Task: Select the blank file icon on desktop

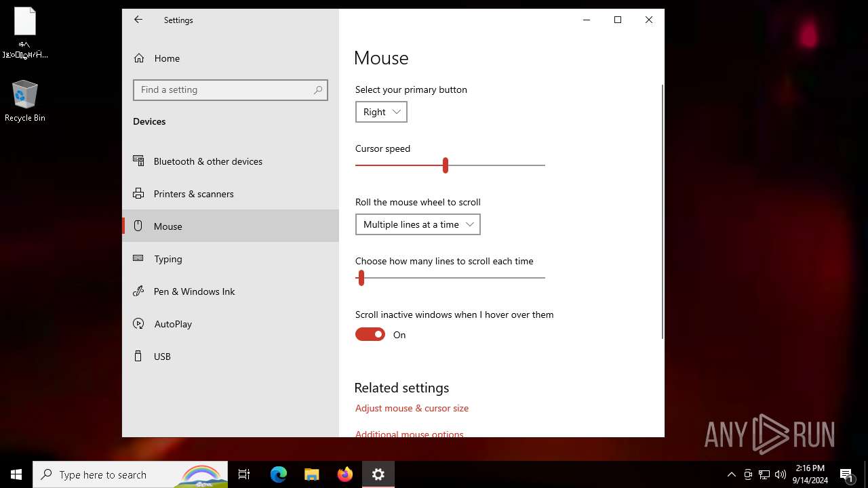Action: coord(25,33)
